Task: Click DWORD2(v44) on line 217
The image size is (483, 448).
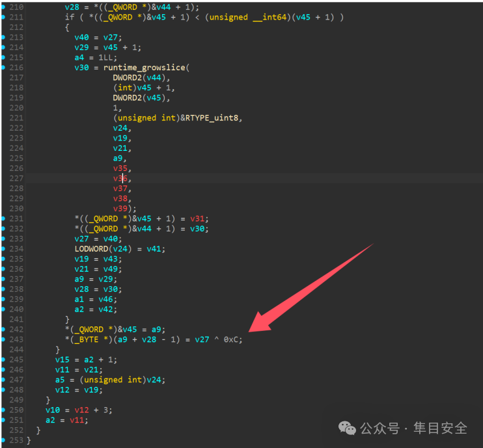Action: point(139,78)
